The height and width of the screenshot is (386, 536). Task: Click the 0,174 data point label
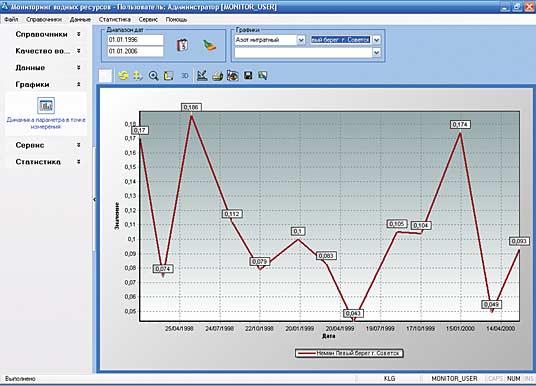coord(460,124)
